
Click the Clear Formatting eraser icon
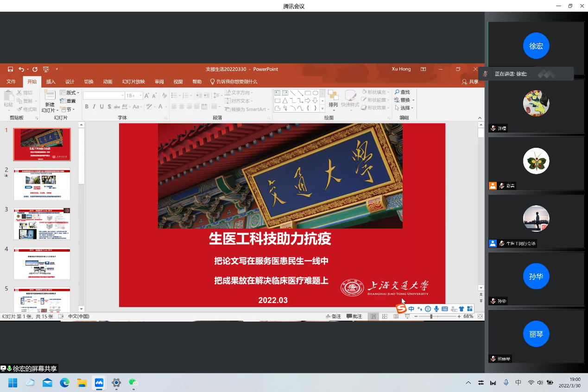pyautogui.click(x=164, y=95)
